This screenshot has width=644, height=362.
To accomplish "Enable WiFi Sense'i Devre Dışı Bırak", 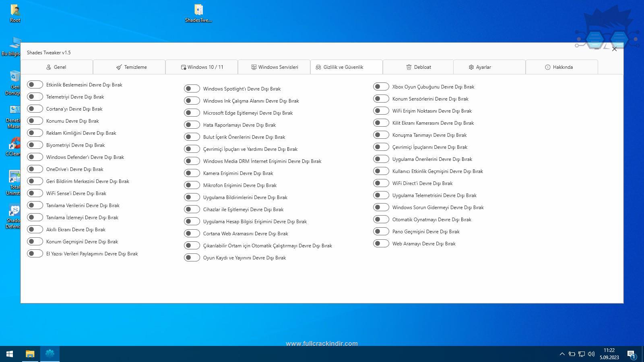I will click(x=35, y=193).
